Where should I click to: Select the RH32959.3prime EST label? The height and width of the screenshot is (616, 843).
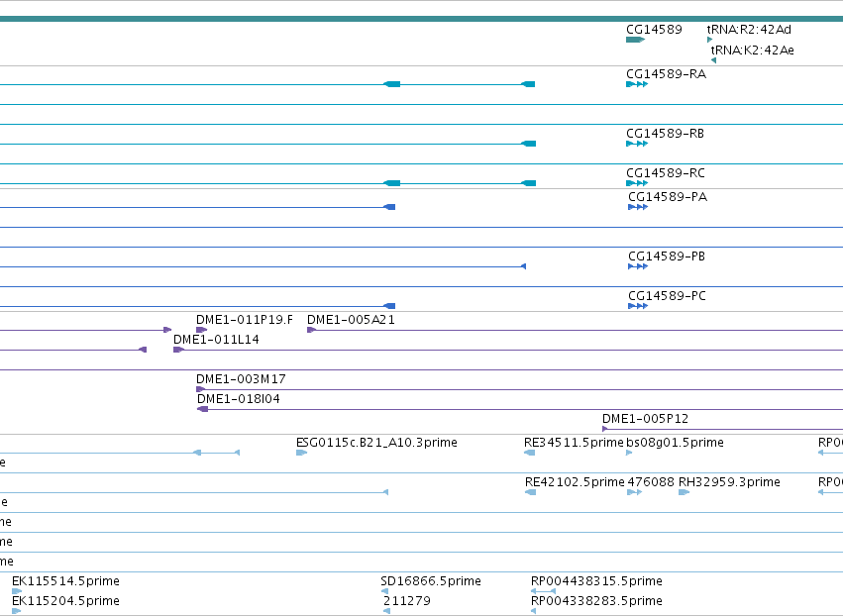click(729, 482)
